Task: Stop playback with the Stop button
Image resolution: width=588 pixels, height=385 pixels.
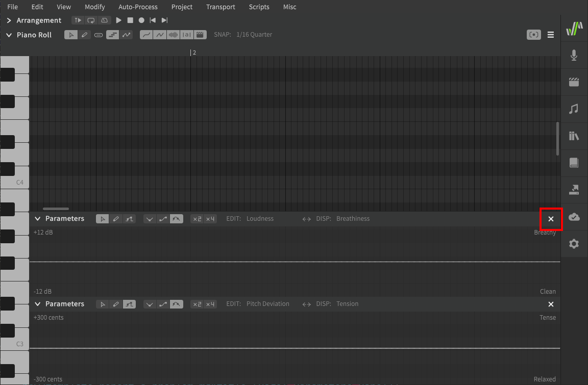Action: point(130,20)
